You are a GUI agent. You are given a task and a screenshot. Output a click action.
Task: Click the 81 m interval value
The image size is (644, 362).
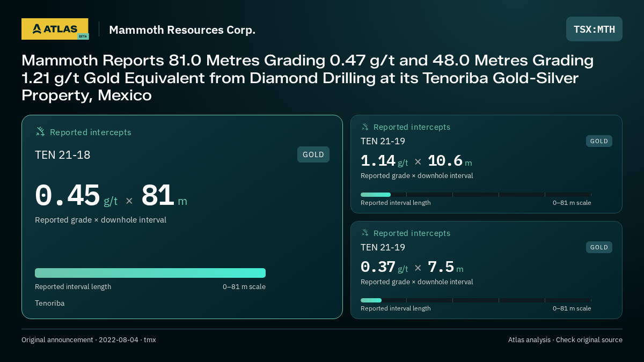point(164,196)
